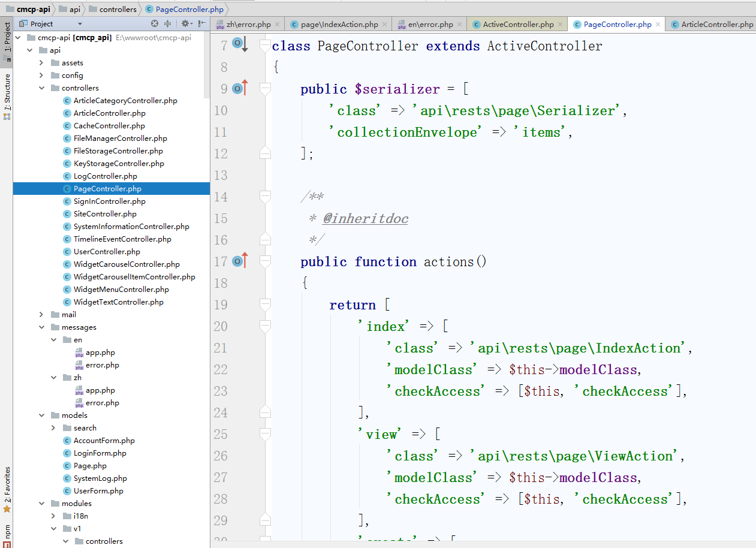Click the Scroll from Source target icon
756x548 pixels.
155,24
